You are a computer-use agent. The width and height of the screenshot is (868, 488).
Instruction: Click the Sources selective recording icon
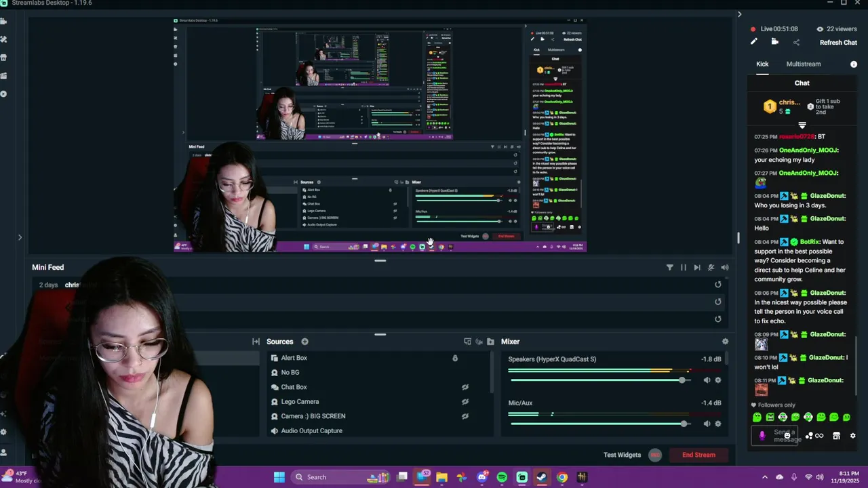coord(479,342)
